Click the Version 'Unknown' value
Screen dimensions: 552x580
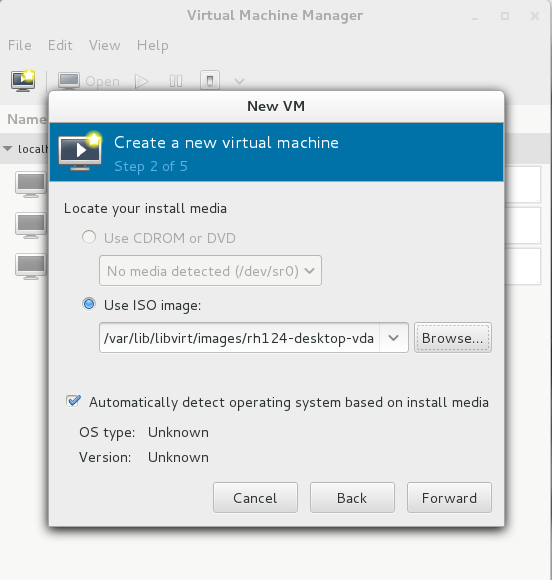(x=178, y=457)
